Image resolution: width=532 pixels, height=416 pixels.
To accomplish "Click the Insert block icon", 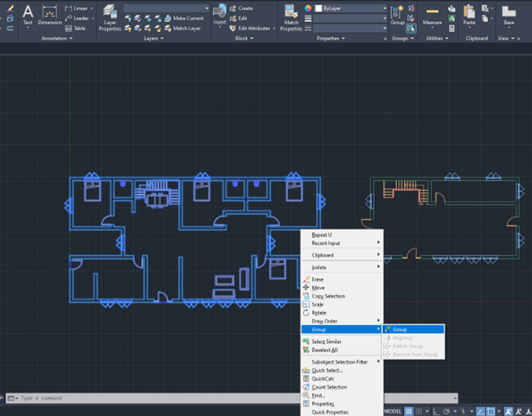I will [x=219, y=15].
